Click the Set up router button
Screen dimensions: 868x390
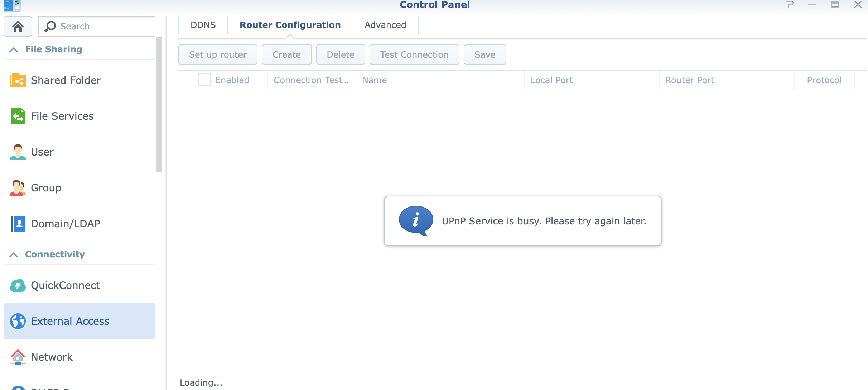pyautogui.click(x=218, y=54)
